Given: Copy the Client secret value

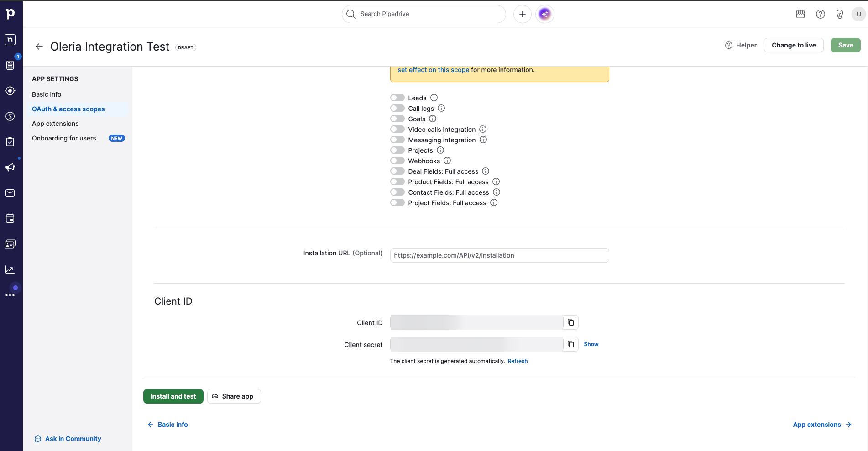Looking at the screenshot, I should click(570, 344).
